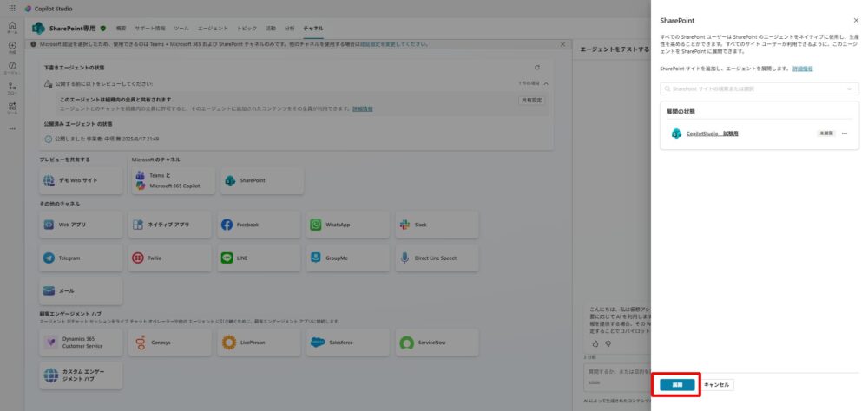Close the SharePoint side panel
868x411 pixels.
click(856, 20)
